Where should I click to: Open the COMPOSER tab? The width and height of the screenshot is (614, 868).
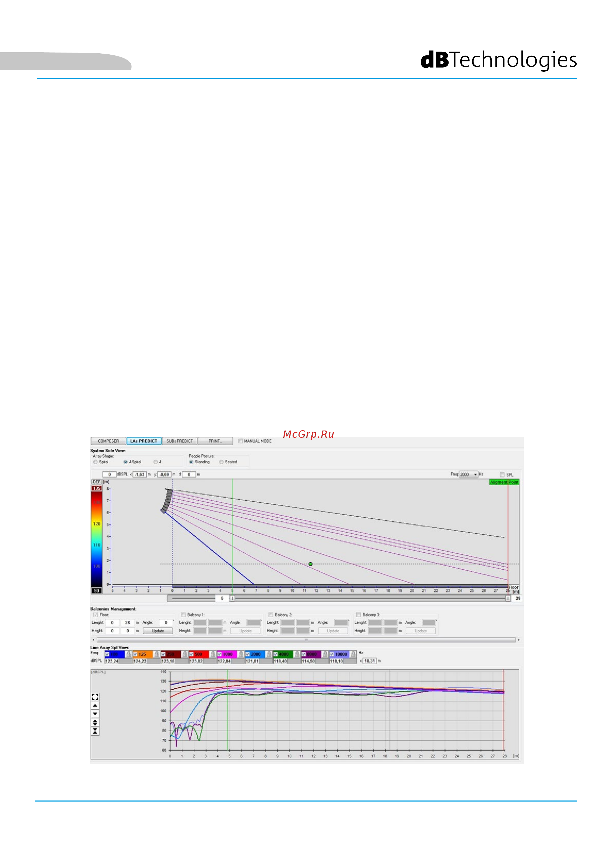pos(108,441)
